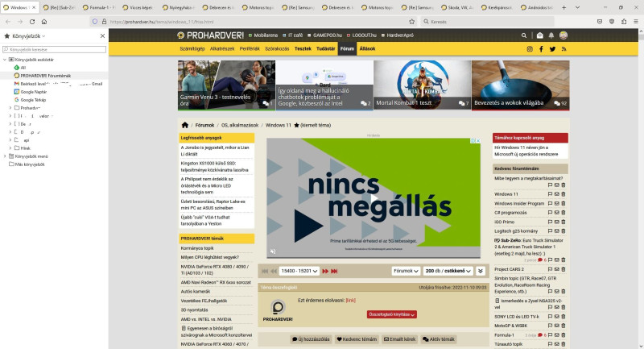Delete C# programozás from favorites

tap(563, 213)
